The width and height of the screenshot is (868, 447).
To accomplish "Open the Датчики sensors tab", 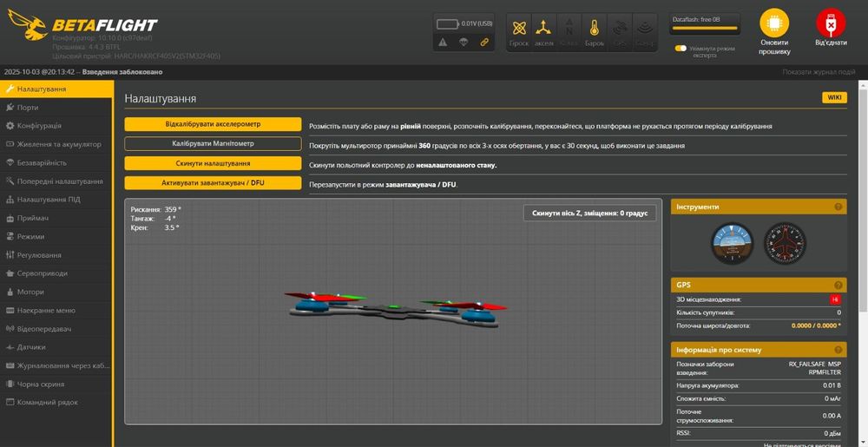I will tap(56, 347).
